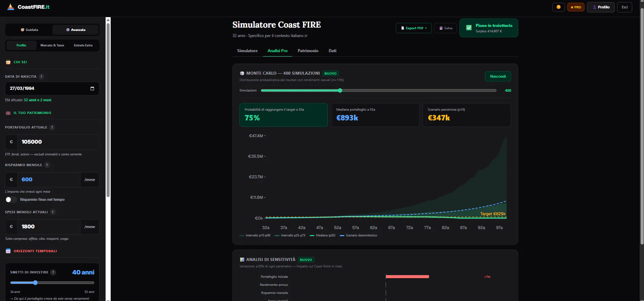
Task: Click the €347k pessimistic scenario card
Action: click(x=467, y=115)
